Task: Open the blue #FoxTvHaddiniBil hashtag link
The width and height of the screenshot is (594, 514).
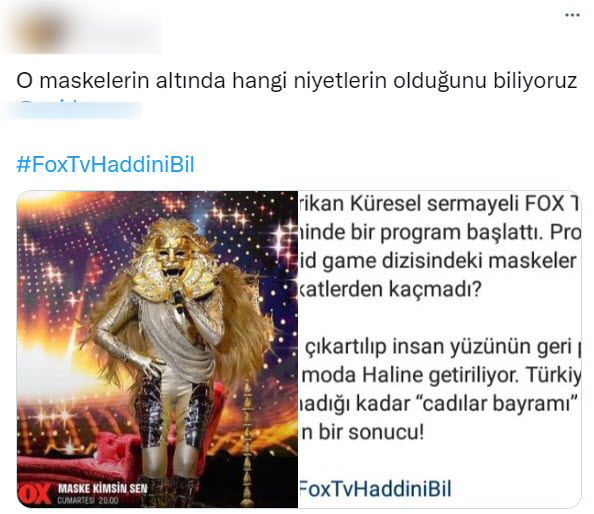Action: pos(105,164)
